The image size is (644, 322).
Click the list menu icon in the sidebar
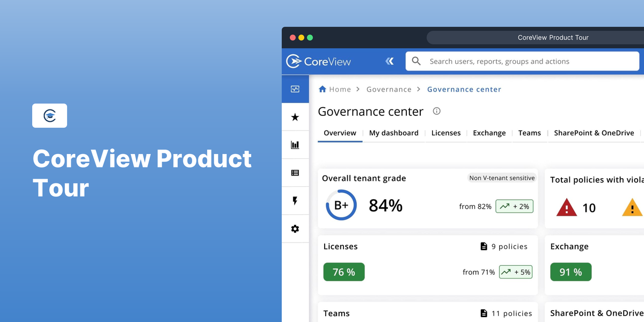click(x=295, y=172)
